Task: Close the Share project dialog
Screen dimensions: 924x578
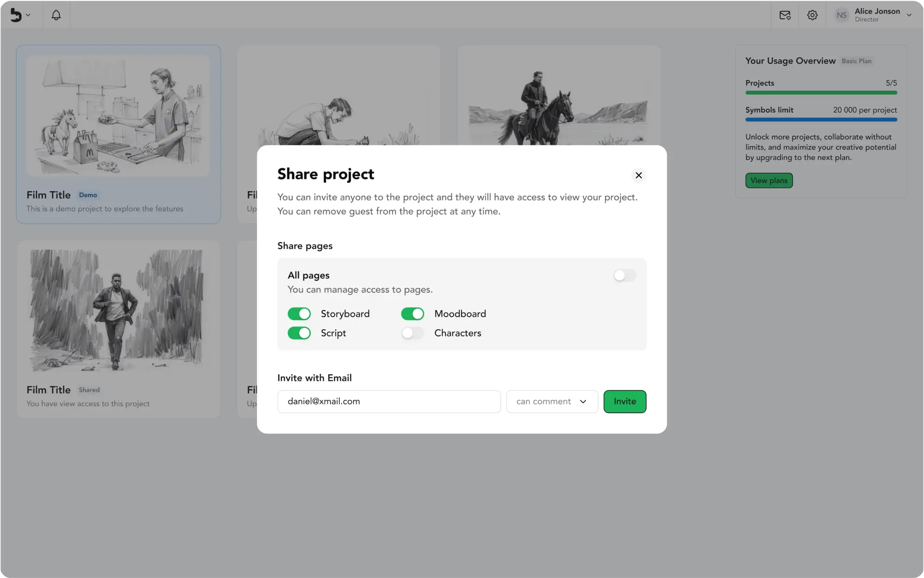Action: point(638,175)
